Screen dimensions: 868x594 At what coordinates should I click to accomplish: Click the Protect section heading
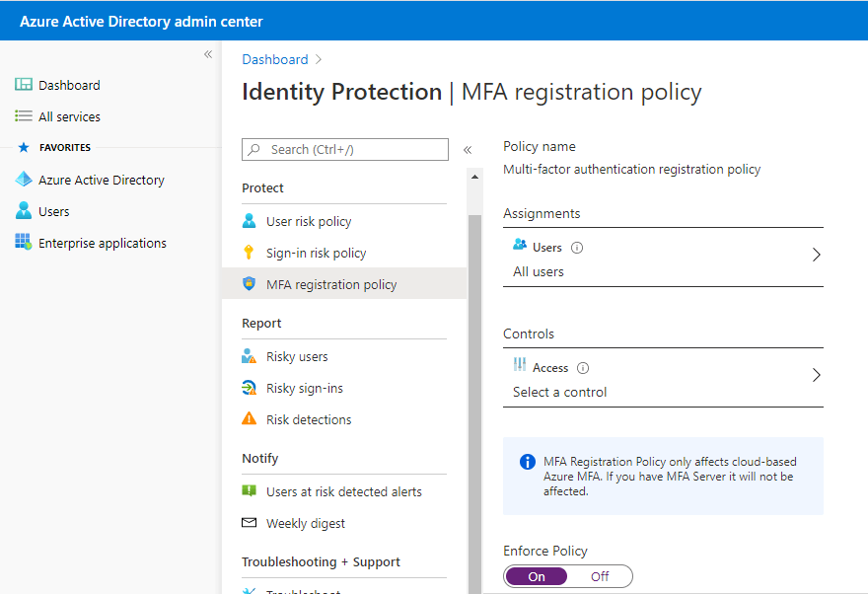click(262, 188)
